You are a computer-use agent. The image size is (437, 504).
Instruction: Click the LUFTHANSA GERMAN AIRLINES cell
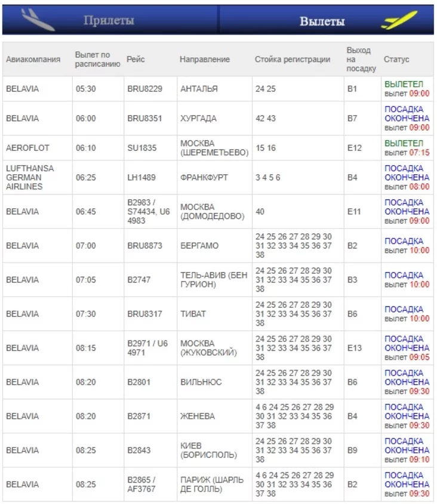(x=30, y=177)
